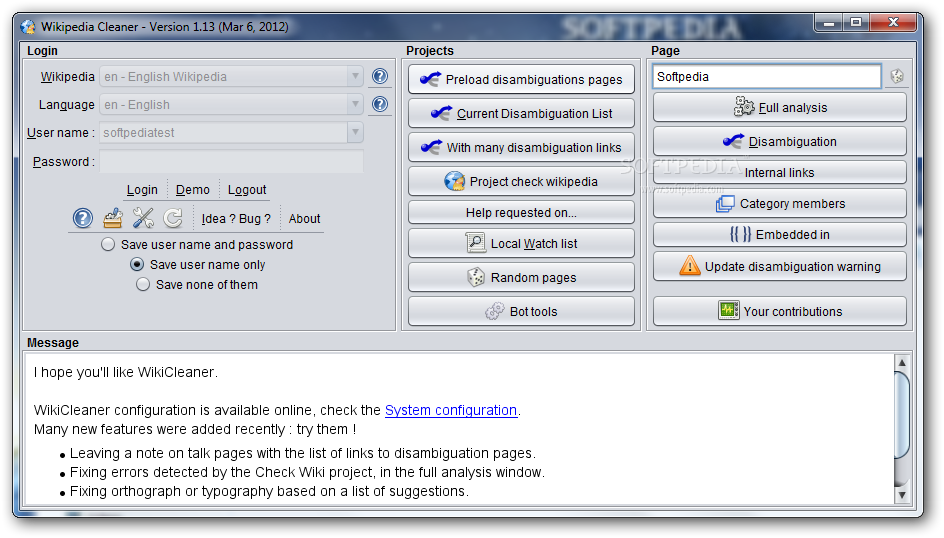Click the message scrollbar down arrow
Viewport: 944px width, 538px height.
901,495
